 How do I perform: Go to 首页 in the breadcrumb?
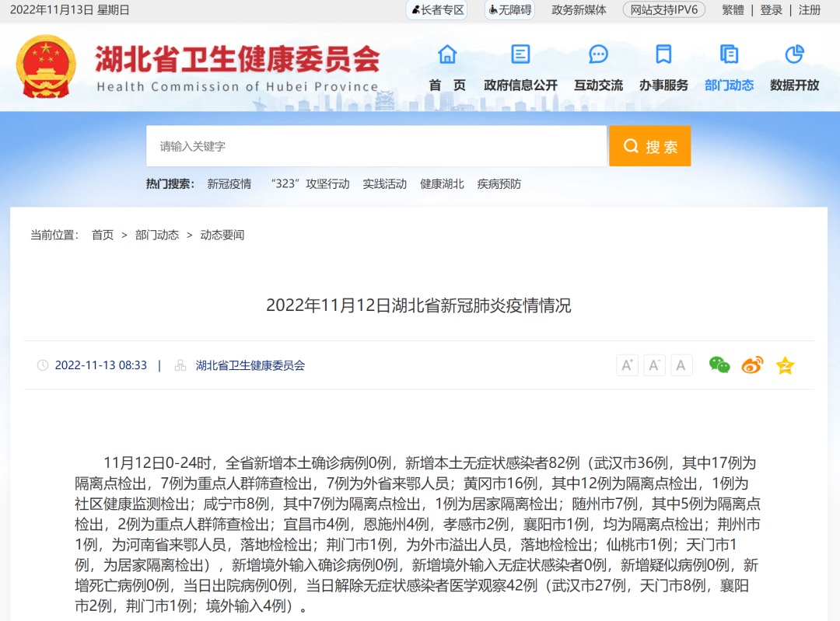click(x=103, y=235)
